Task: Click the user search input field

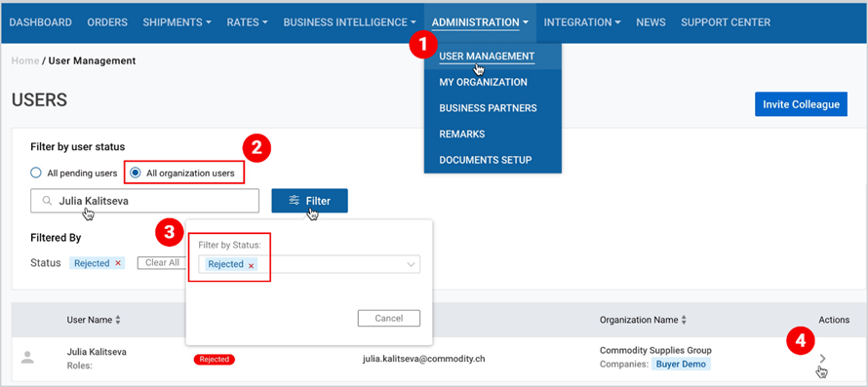Action: tap(144, 201)
